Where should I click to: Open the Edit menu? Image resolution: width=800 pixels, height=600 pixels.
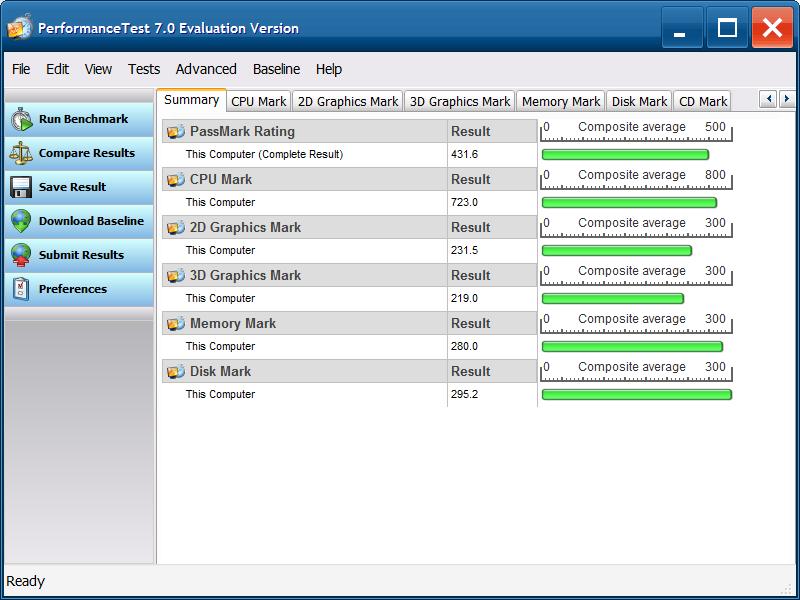57,69
